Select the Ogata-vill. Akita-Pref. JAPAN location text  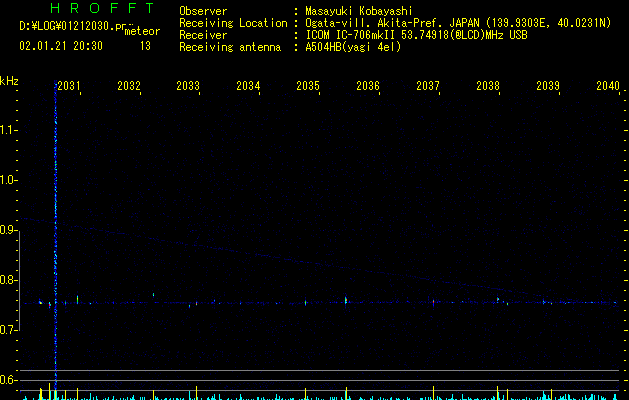[458, 23]
